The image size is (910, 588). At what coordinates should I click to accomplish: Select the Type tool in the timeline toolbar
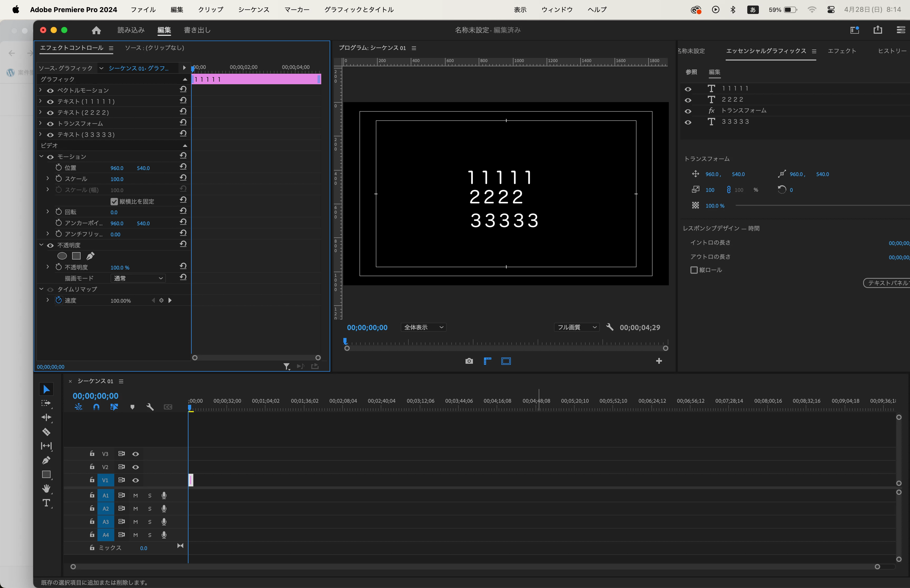point(46,503)
